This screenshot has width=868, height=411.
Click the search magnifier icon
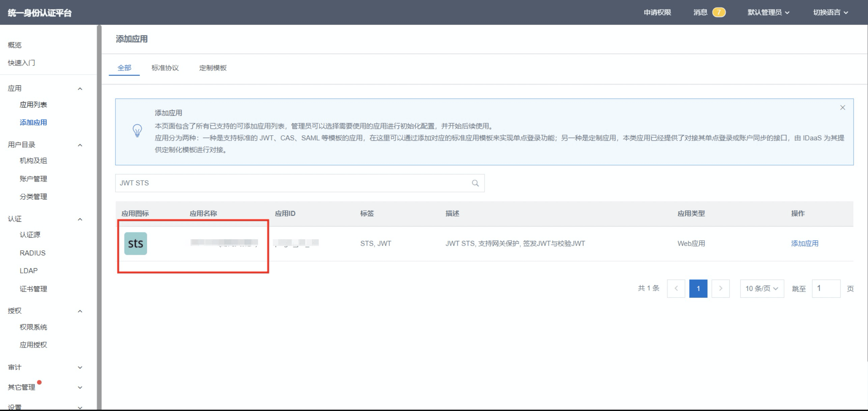pos(475,183)
